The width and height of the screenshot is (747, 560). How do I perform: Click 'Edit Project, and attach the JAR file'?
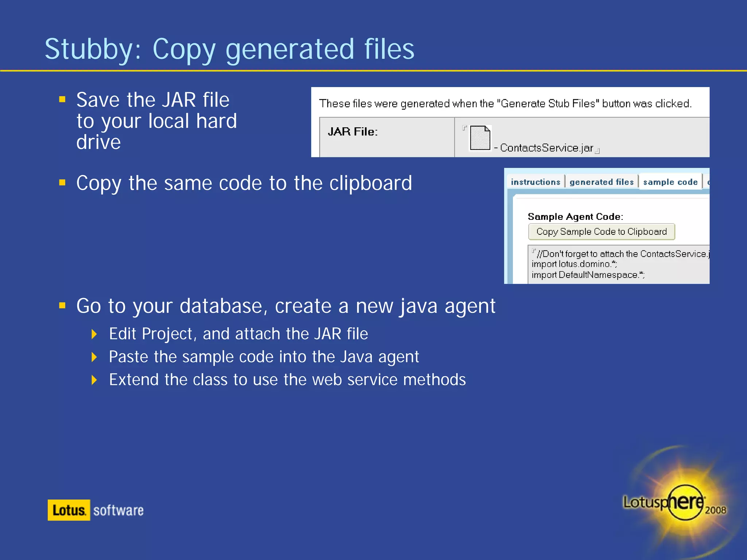tap(239, 334)
